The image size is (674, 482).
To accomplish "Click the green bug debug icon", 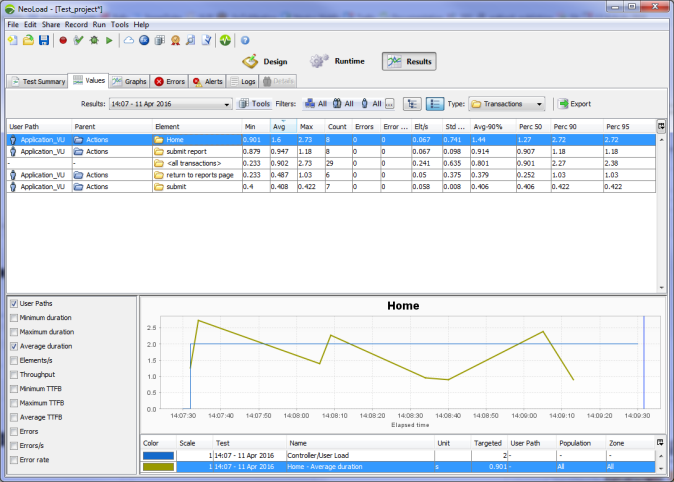I will point(93,40).
